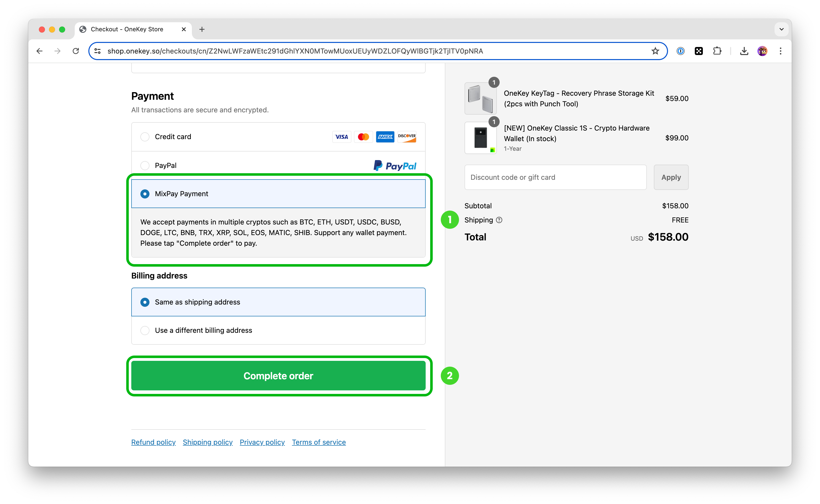Open the browser downloads icon

[x=744, y=51]
